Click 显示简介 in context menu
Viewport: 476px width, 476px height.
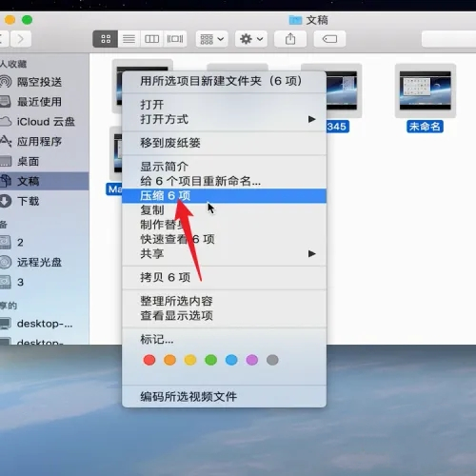pos(224,167)
